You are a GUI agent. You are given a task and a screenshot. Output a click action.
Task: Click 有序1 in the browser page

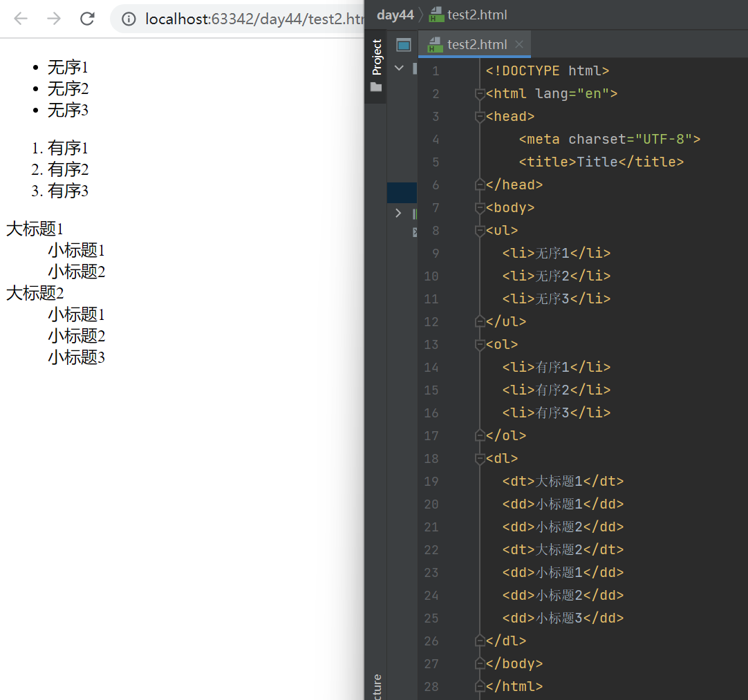tap(68, 148)
